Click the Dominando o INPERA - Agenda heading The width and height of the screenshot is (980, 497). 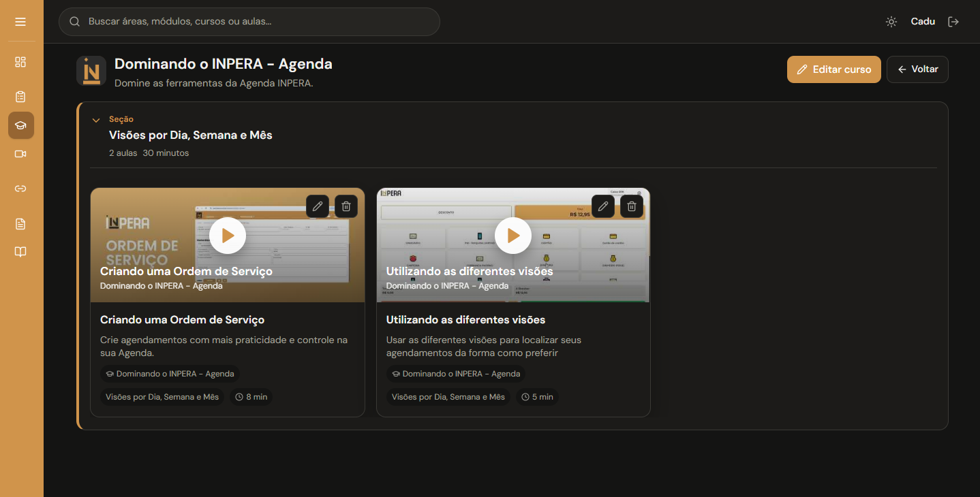click(x=224, y=64)
